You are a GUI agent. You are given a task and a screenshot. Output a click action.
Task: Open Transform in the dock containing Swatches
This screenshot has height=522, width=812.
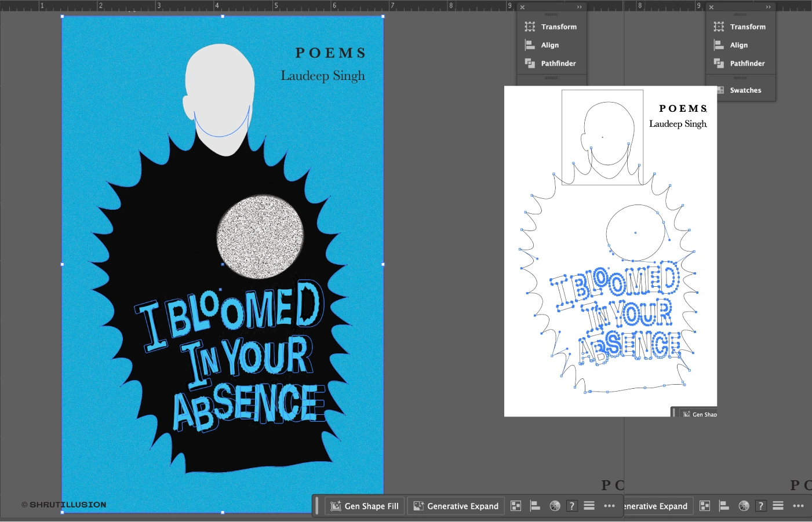740,27
